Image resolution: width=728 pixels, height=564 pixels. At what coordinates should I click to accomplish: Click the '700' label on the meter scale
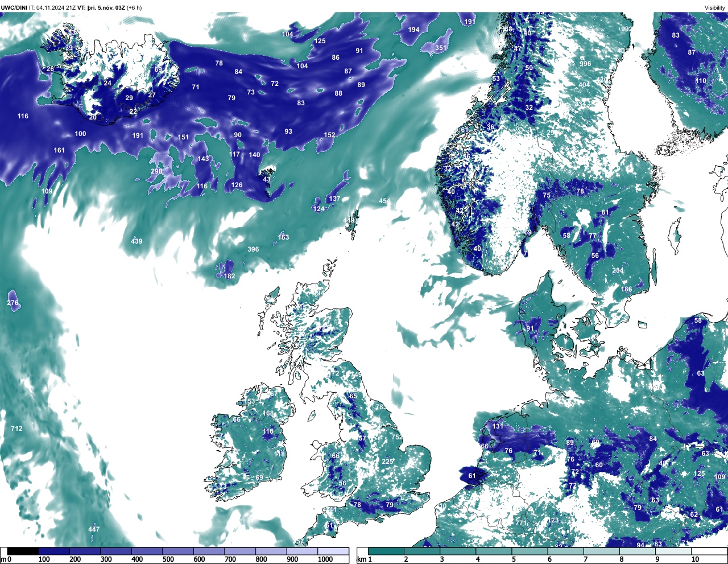click(230, 559)
